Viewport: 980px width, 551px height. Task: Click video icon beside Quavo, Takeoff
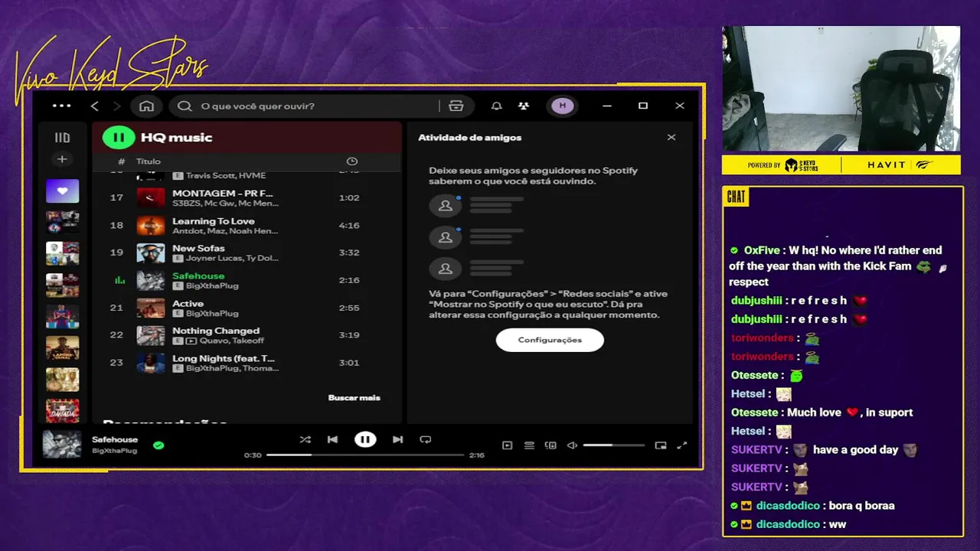[x=191, y=341]
